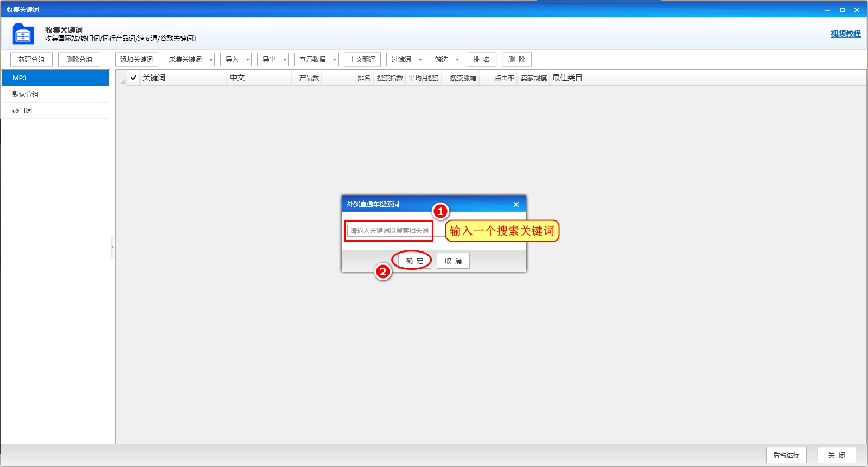Click the 关 闭 text button
This screenshot has height=467, width=868.
point(837,455)
